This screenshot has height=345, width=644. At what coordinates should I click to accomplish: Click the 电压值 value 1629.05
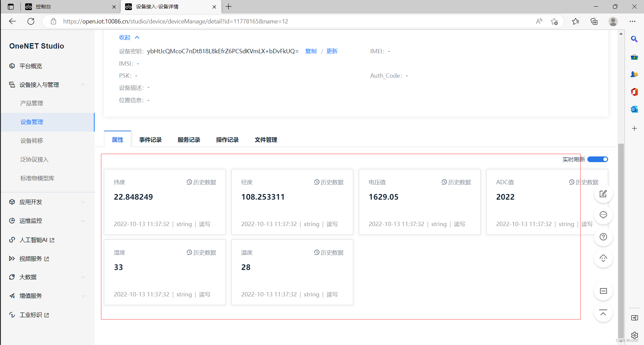[384, 197]
